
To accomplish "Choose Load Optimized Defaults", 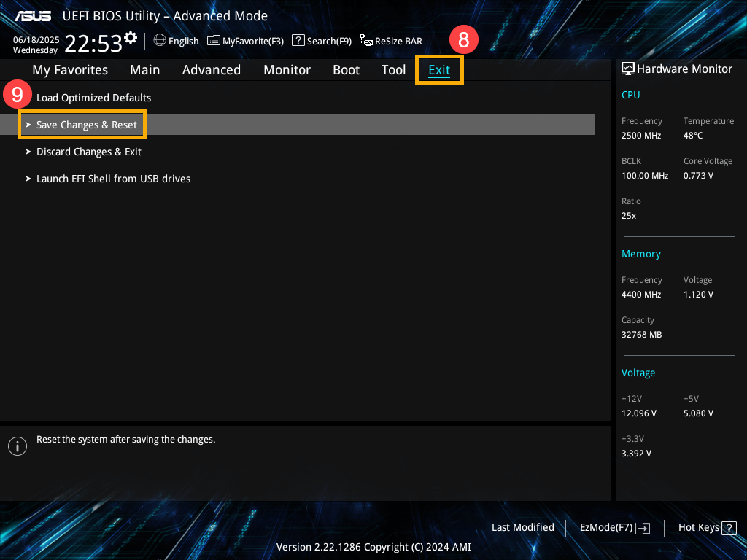I will click(94, 98).
